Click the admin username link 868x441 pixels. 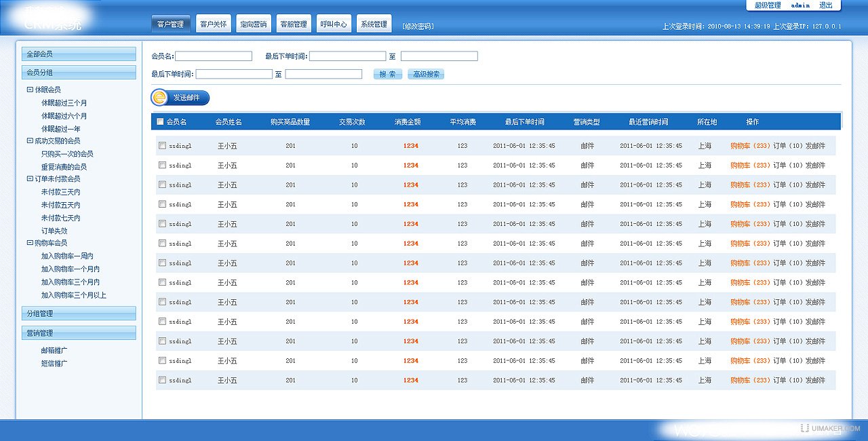click(800, 5)
